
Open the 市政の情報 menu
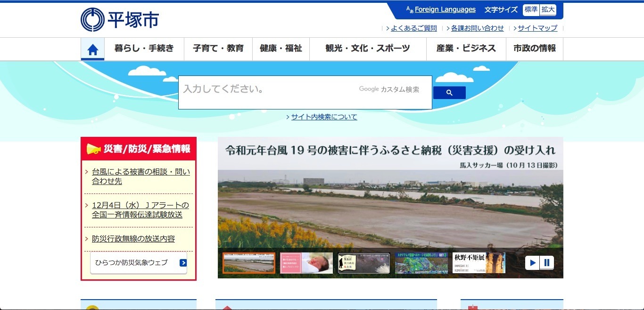click(x=534, y=49)
